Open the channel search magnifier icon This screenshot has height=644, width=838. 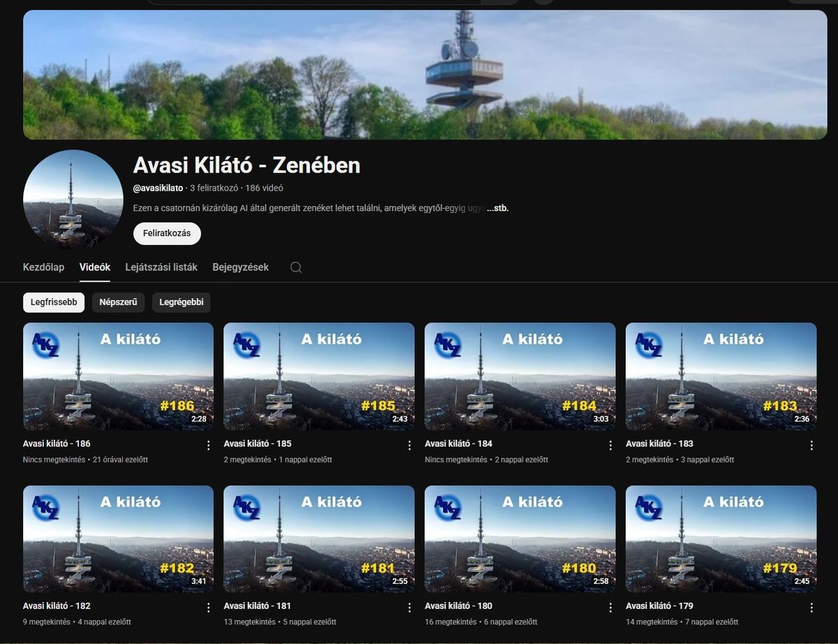click(x=296, y=268)
